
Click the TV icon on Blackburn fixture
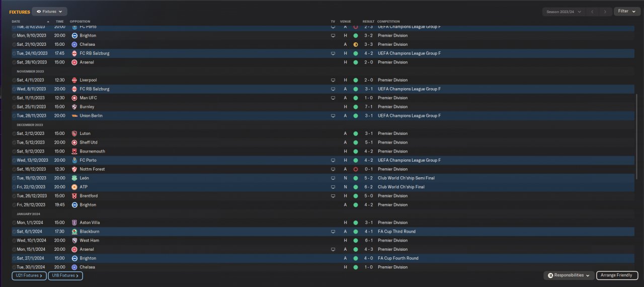(333, 232)
